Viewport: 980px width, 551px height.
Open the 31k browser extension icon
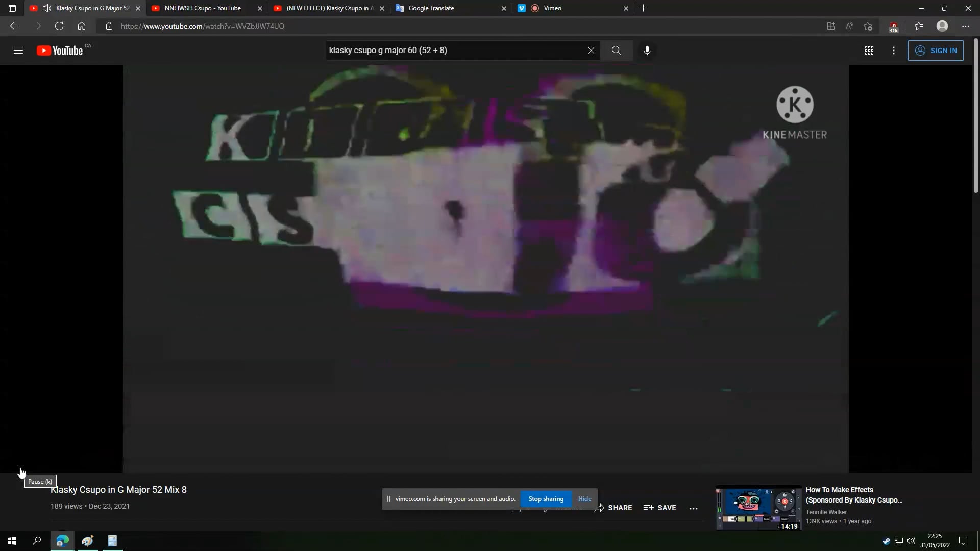click(893, 26)
